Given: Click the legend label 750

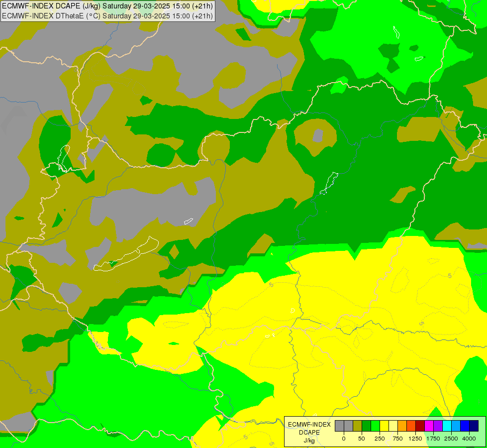Looking at the screenshot, I should tap(397, 439).
